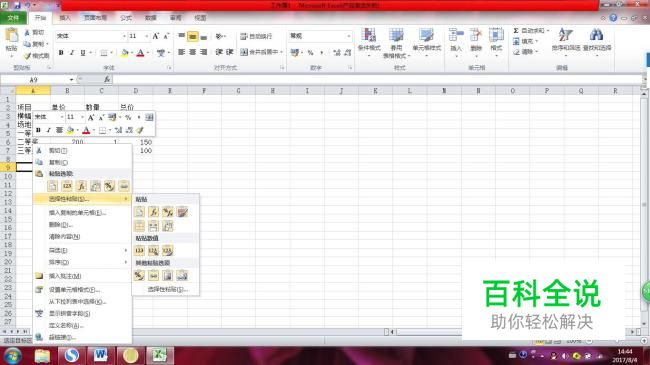Click the ribbon Increase Indent icon
The image size is (650, 365).
point(230,52)
